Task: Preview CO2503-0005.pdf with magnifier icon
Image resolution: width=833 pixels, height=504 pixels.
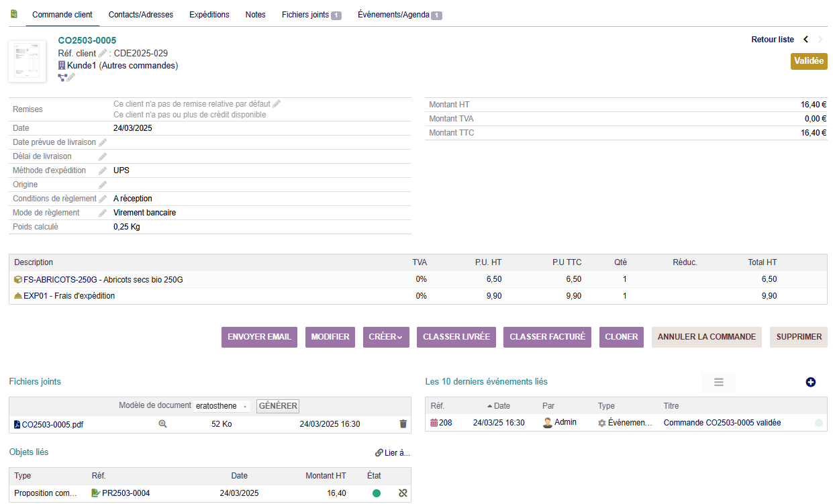Action: pos(162,424)
